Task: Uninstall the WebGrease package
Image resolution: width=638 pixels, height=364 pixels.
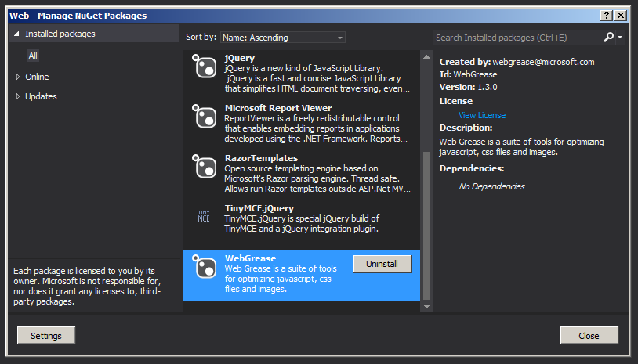Action: tap(382, 264)
